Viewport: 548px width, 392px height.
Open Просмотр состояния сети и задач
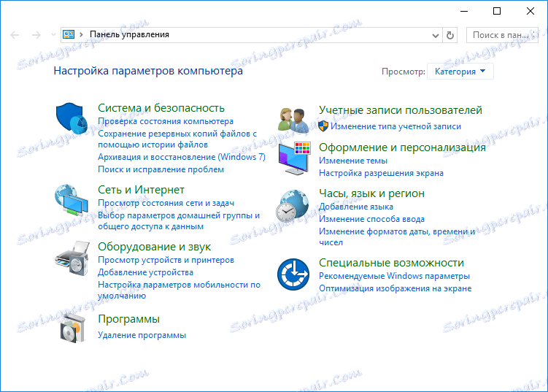(x=166, y=203)
